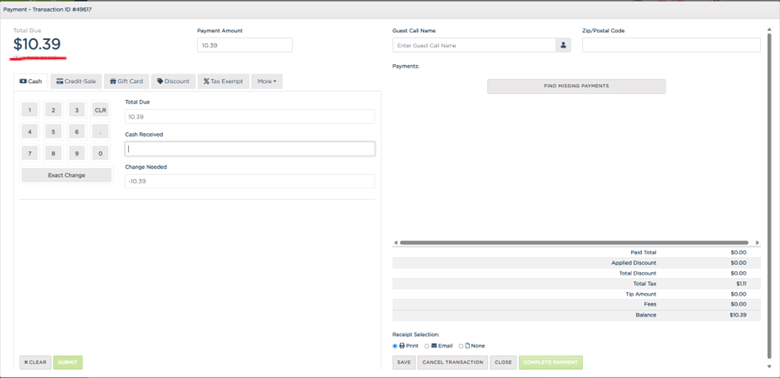
Task: Click the Payment Transaction ID title text
Action: 47,9
